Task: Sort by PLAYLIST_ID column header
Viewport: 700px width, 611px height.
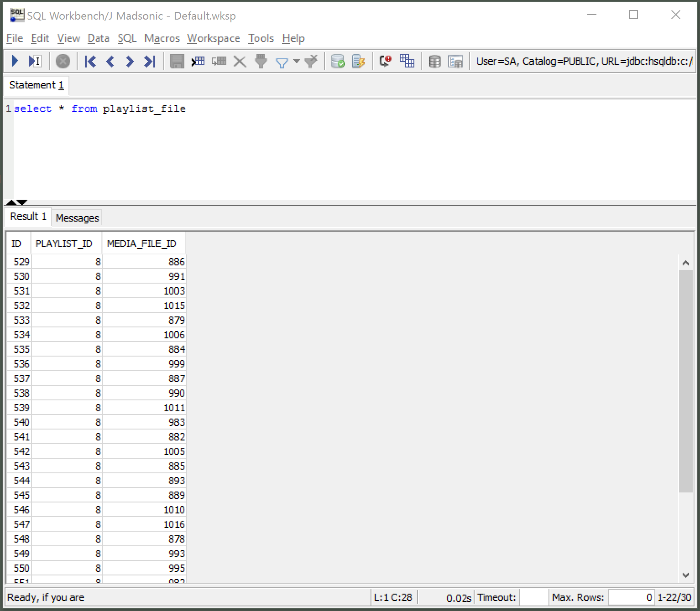Action: click(x=64, y=243)
